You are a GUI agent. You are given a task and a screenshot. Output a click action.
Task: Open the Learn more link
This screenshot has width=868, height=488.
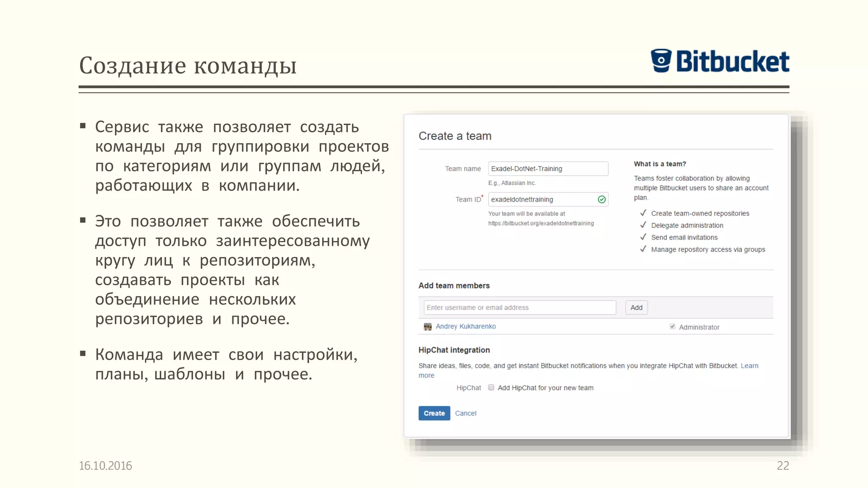pos(749,366)
